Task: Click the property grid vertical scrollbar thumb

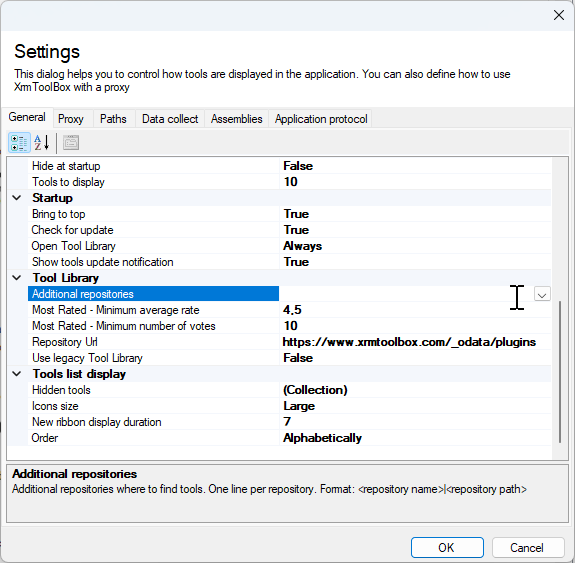Action: click(x=560, y=372)
